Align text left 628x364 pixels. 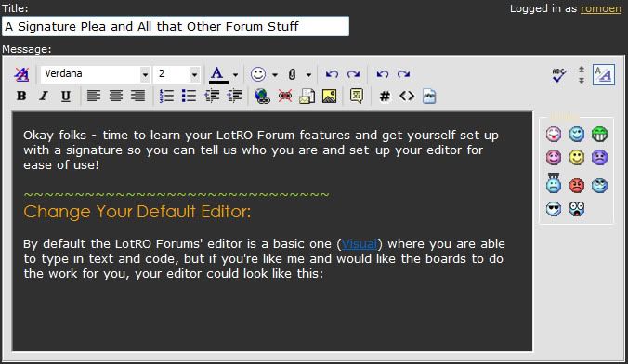93,96
